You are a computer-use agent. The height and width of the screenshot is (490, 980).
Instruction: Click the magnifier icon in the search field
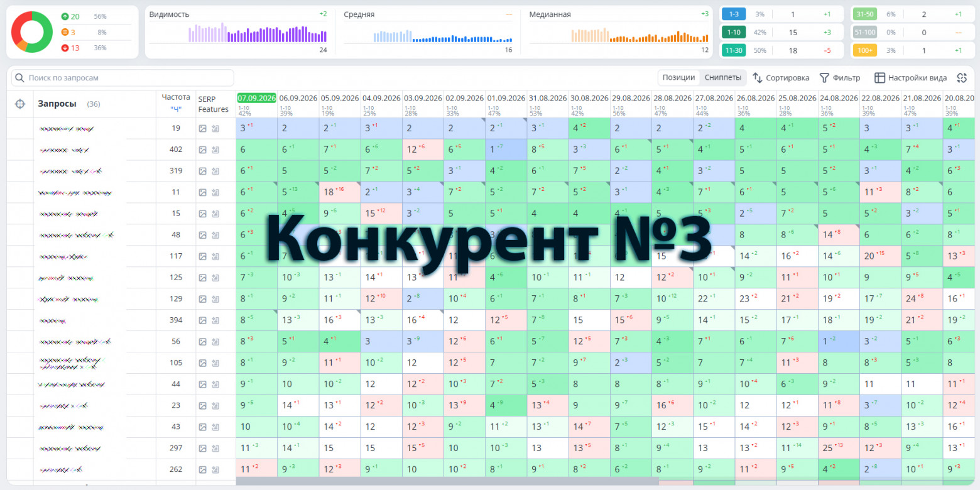[19, 78]
